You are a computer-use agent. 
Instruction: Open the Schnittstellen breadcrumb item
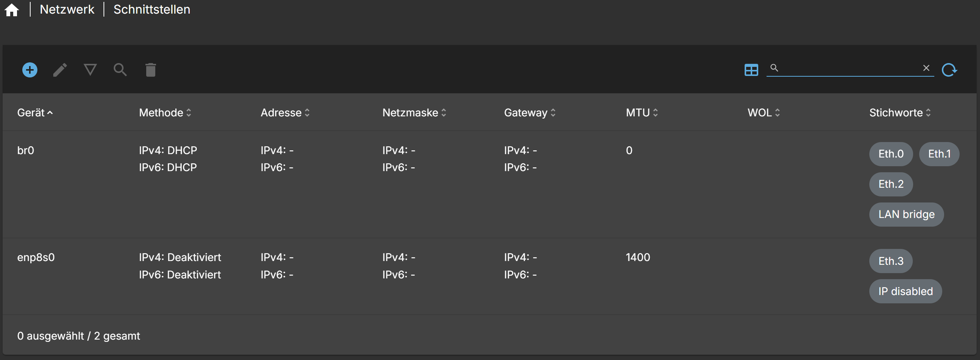pyautogui.click(x=152, y=9)
